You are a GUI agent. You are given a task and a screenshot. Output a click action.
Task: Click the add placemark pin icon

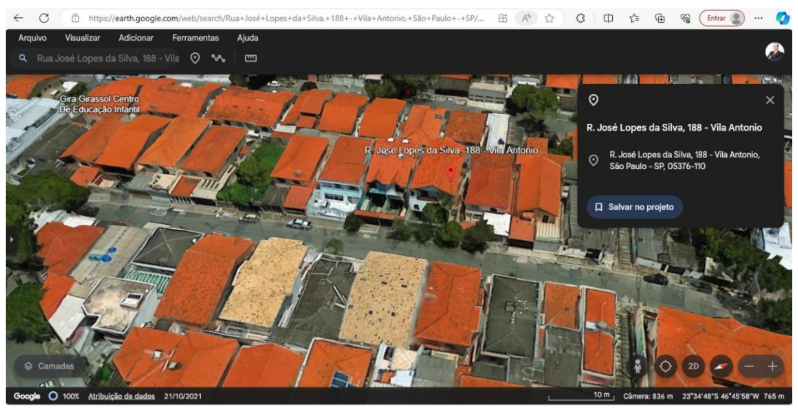(195, 58)
